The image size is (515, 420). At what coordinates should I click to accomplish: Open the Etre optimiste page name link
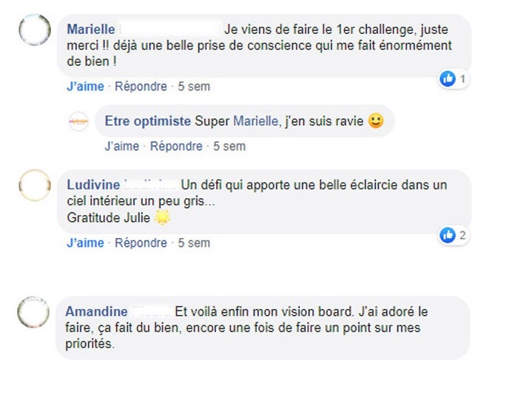click(147, 121)
